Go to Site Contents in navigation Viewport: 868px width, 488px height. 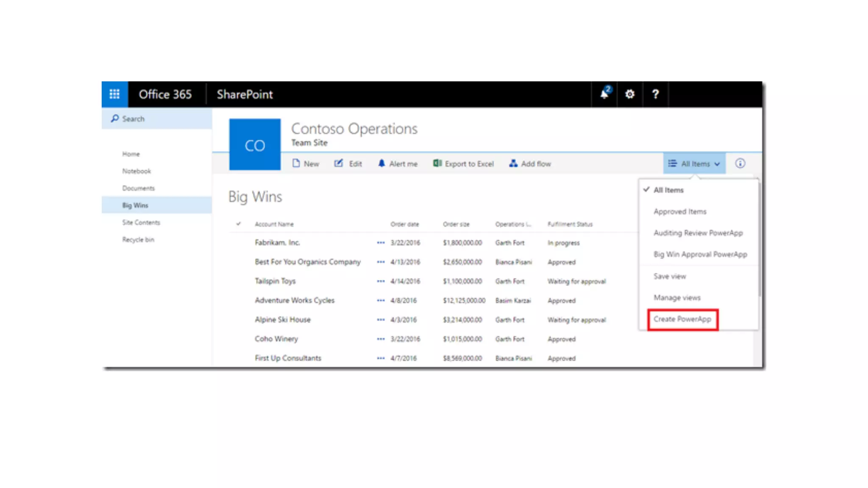141,222
